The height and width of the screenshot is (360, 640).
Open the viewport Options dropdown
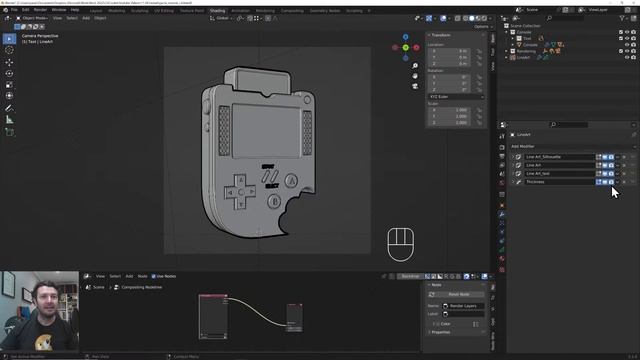tap(483, 27)
